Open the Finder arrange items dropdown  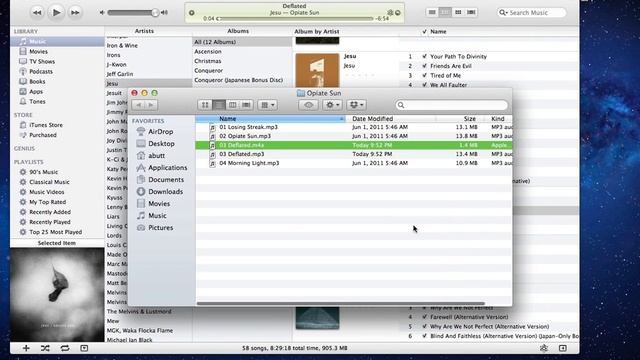(x=268, y=105)
